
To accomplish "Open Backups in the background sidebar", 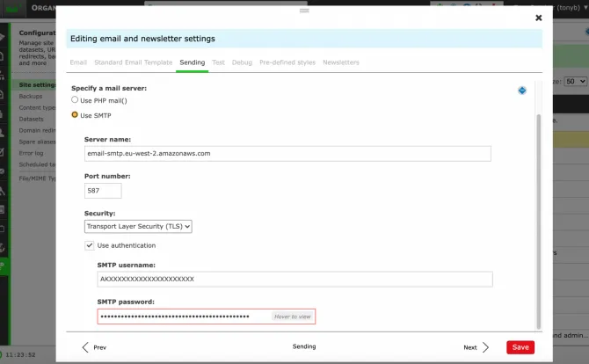I will coord(31,96).
